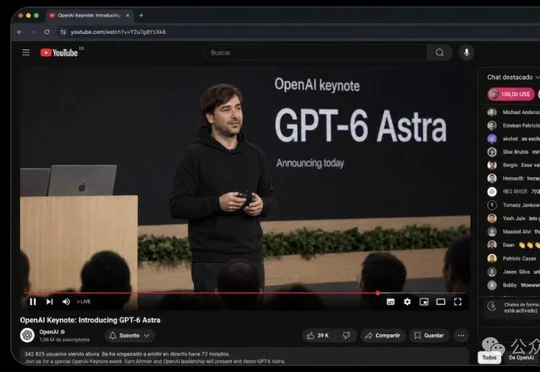Image resolution: width=540 pixels, height=372 pixels.
Task: Start voice search with the microphone
Action: pyautogui.click(x=466, y=52)
